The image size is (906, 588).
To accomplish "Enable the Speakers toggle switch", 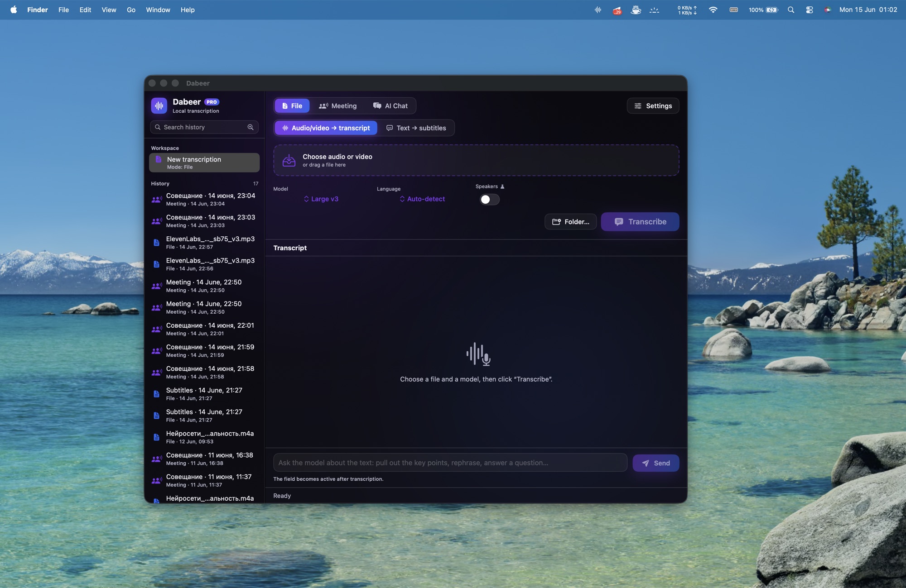I will tap(490, 200).
